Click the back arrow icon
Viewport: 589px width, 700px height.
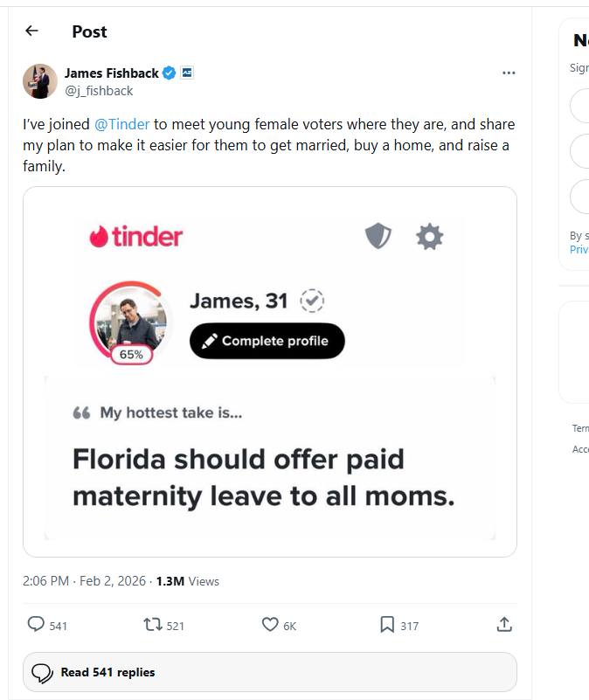tap(32, 31)
